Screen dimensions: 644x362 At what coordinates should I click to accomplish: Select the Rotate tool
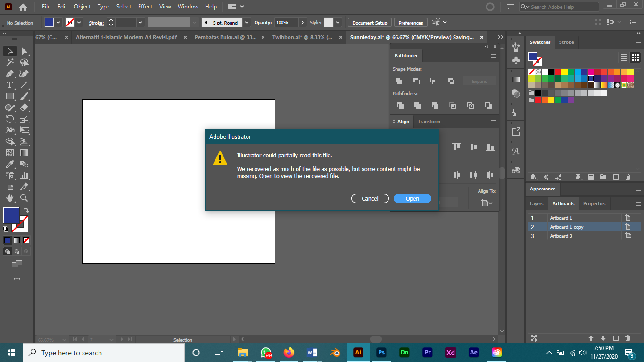pyautogui.click(x=10, y=119)
